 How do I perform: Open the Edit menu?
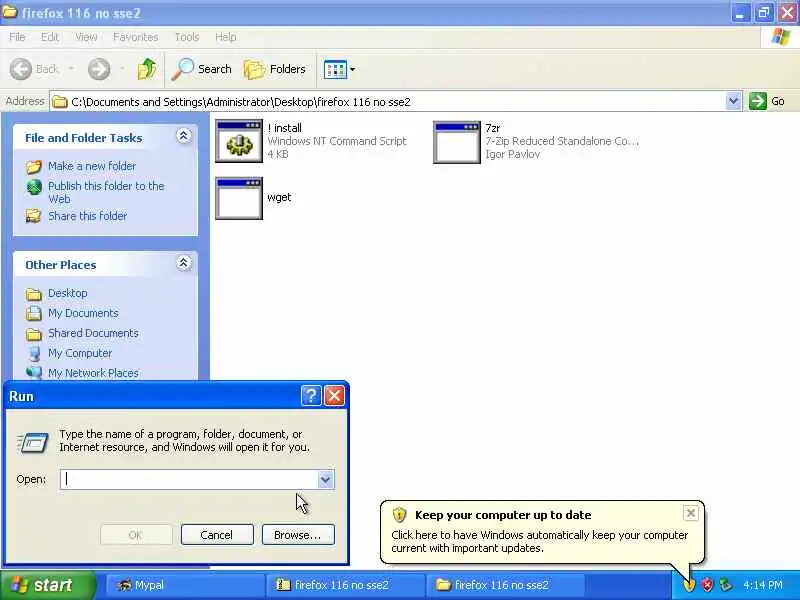click(x=49, y=37)
